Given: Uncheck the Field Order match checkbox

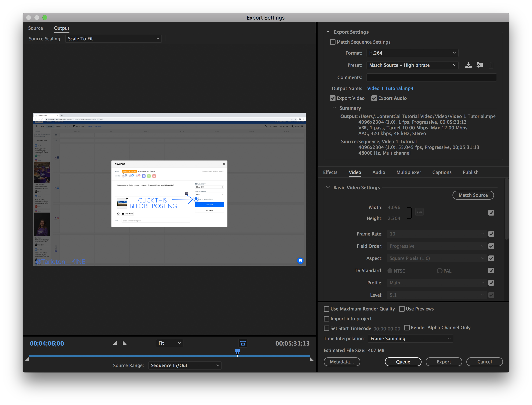Looking at the screenshot, I should tap(491, 246).
